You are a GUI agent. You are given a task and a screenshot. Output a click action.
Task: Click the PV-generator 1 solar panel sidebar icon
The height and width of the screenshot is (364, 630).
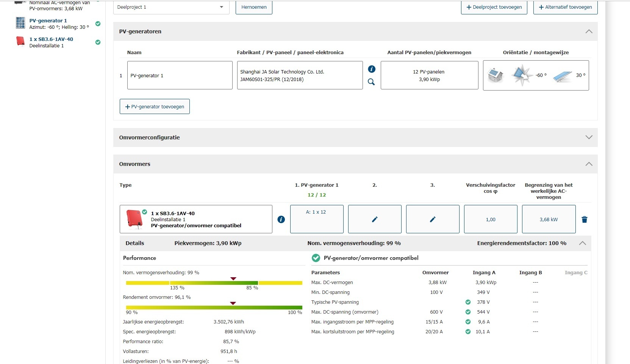(x=20, y=23)
